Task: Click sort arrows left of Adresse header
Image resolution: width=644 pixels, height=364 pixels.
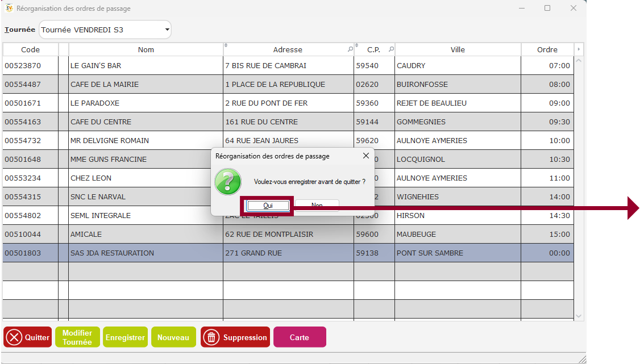Action: pyautogui.click(x=226, y=45)
